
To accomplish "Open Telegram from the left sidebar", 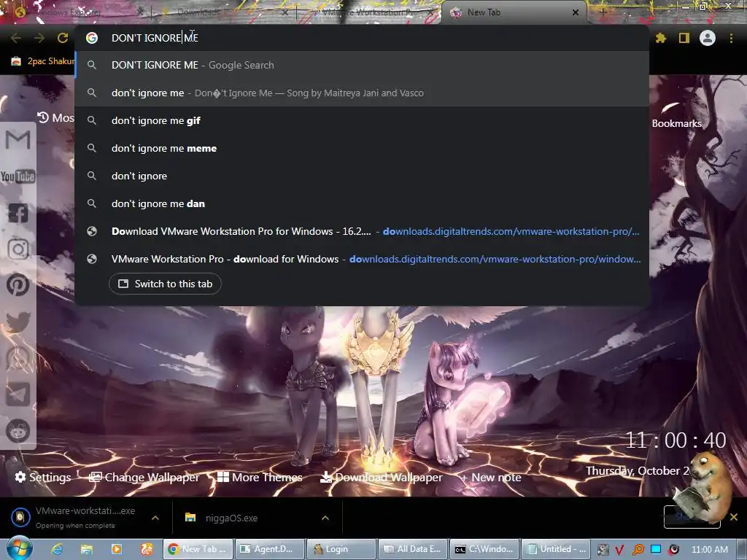I will [18, 394].
